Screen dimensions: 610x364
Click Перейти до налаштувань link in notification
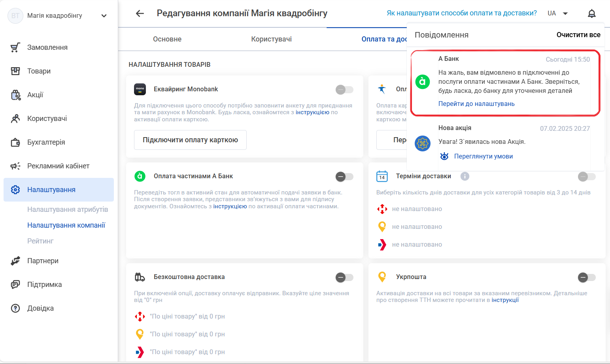[x=476, y=104]
